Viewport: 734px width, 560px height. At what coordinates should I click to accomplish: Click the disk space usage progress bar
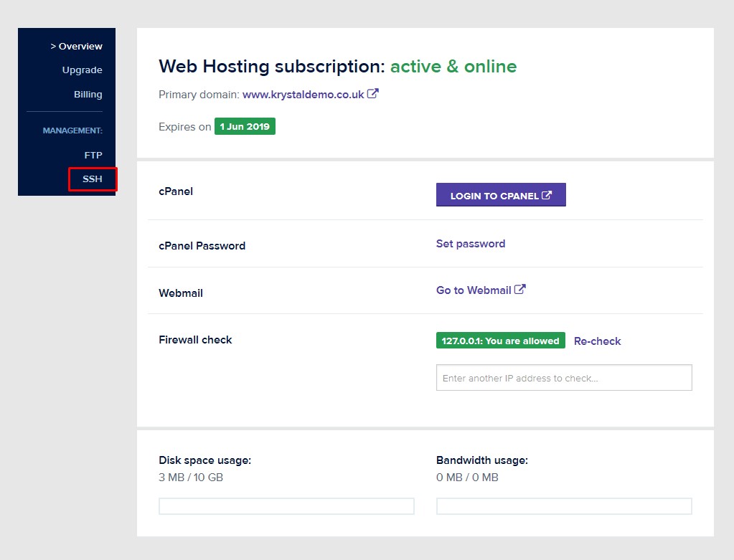tap(286, 506)
